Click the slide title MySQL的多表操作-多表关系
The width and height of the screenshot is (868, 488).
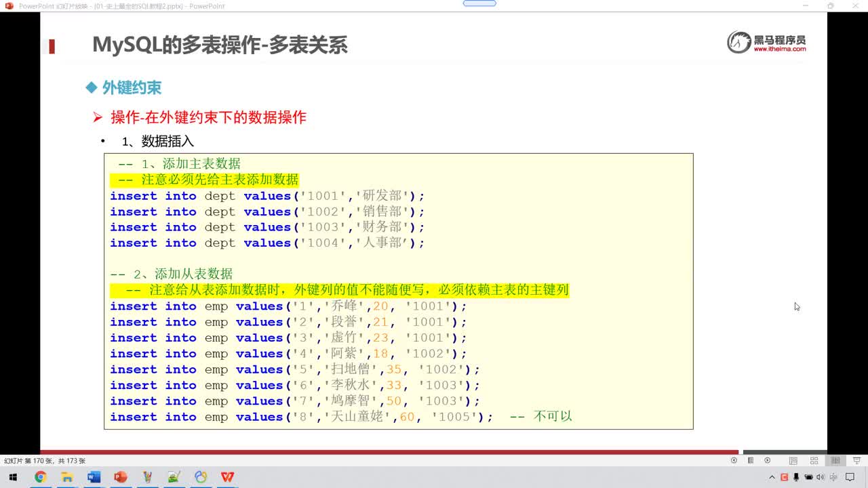(220, 45)
